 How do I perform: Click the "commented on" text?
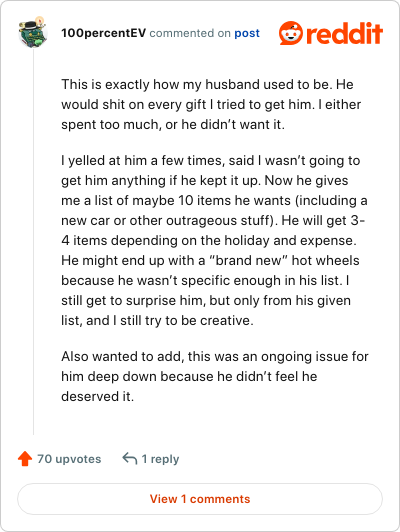point(190,33)
